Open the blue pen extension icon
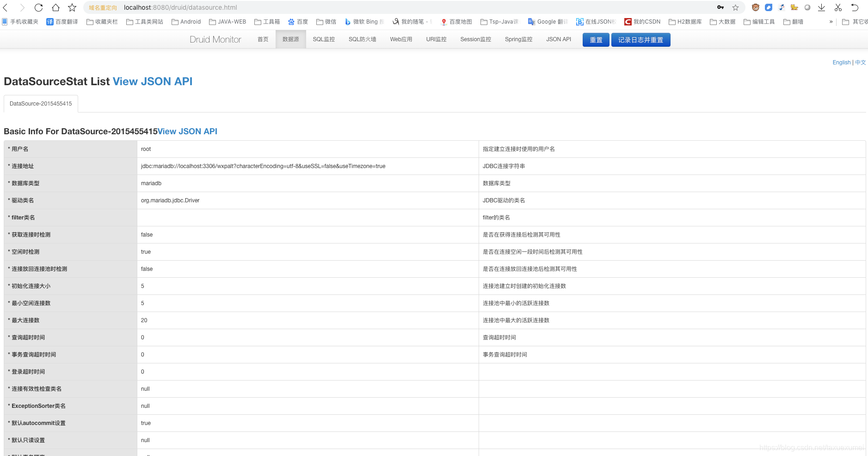The width and height of the screenshot is (868, 456). (769, 7)
